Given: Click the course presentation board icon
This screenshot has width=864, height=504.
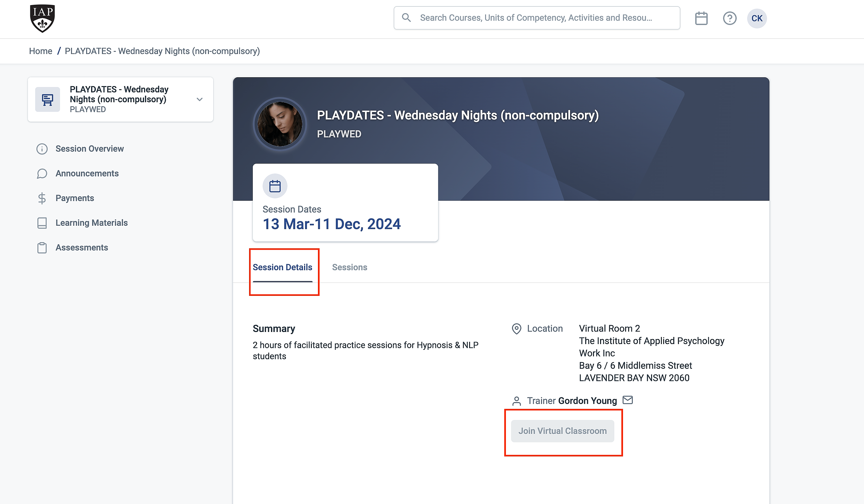Looking at the screenshot, I should (47, 100).
